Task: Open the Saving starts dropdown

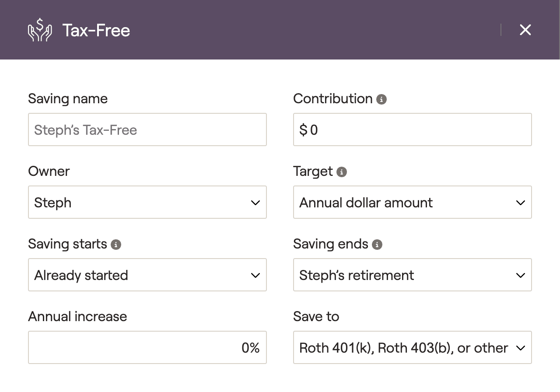Action: (x=147, y=275)
